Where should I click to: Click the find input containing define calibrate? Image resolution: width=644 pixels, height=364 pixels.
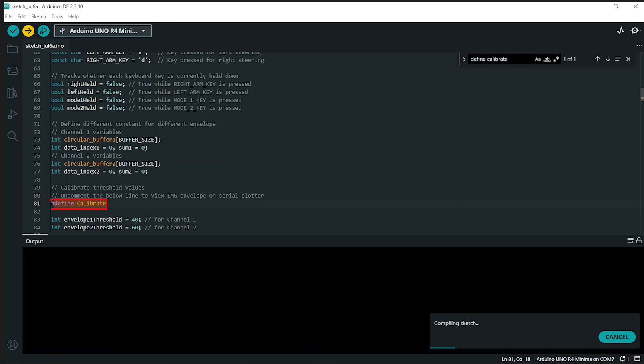[500, 59]
